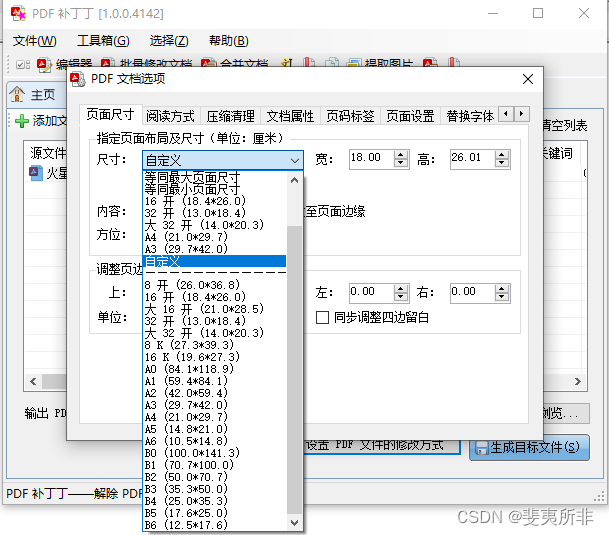609x535 pixels.
Task: Choose 16 K (19.6*27.3) size
Action: (x=215, y=357)
